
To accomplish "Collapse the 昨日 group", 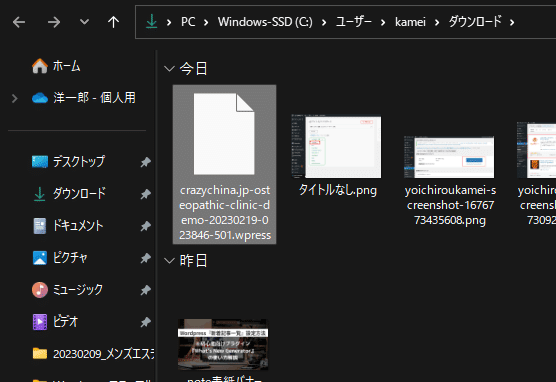I will 169,261.
